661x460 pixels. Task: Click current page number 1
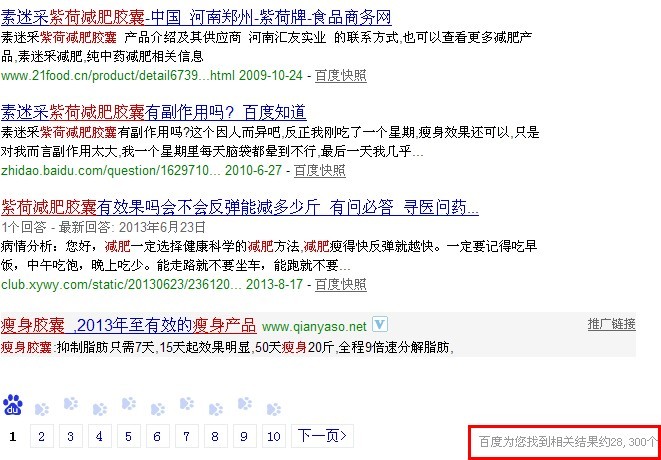click(x=13, y=436)
